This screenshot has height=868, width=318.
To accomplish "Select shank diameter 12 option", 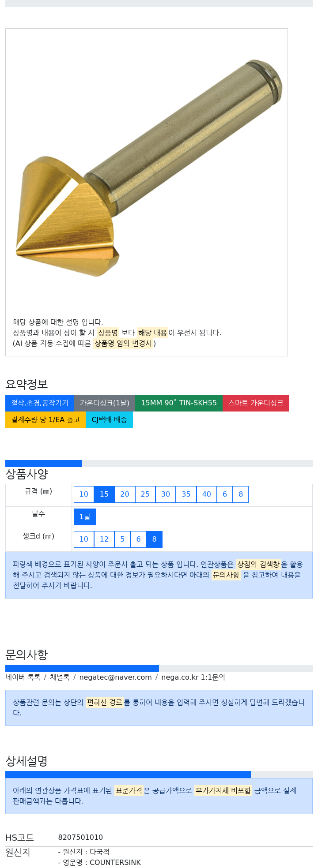I will point(104,539).
